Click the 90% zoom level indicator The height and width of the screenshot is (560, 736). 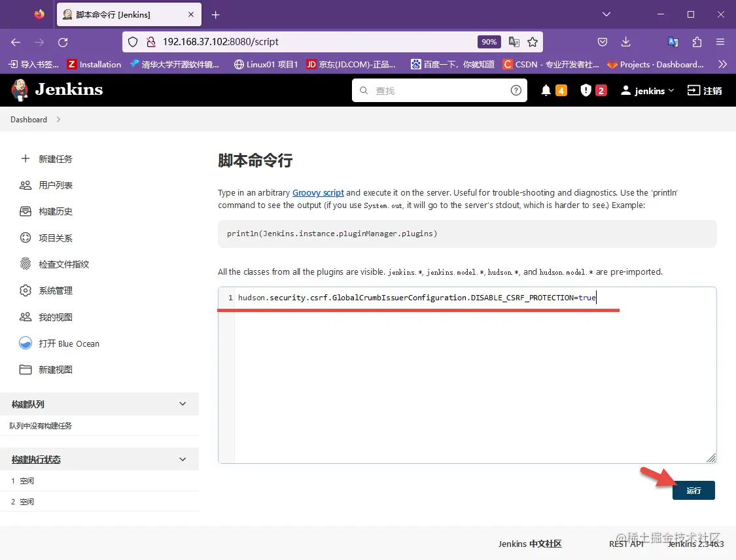click(x=489, y=42)
